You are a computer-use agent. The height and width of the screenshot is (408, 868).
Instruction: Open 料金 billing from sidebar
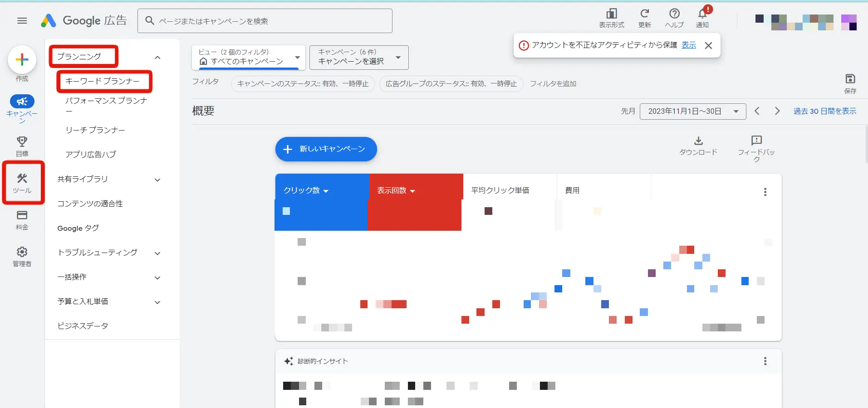point(21,217)
